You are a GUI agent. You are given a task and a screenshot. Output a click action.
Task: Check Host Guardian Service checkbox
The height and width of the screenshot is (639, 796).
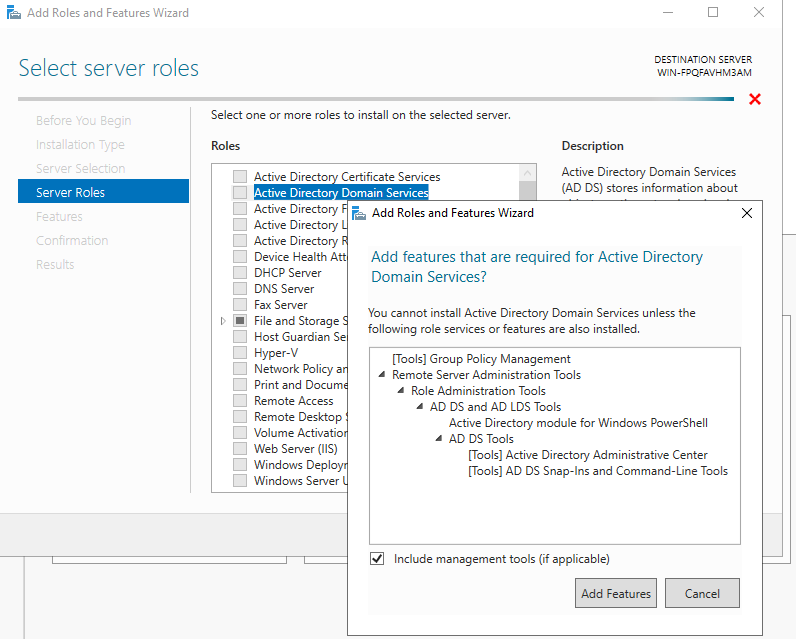click(x=240, y=337)
